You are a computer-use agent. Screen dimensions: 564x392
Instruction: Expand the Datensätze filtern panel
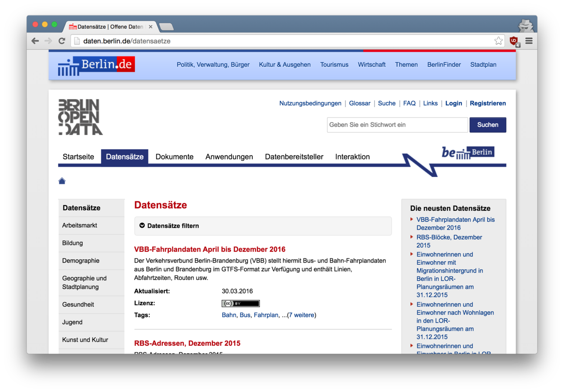point(263,226)
